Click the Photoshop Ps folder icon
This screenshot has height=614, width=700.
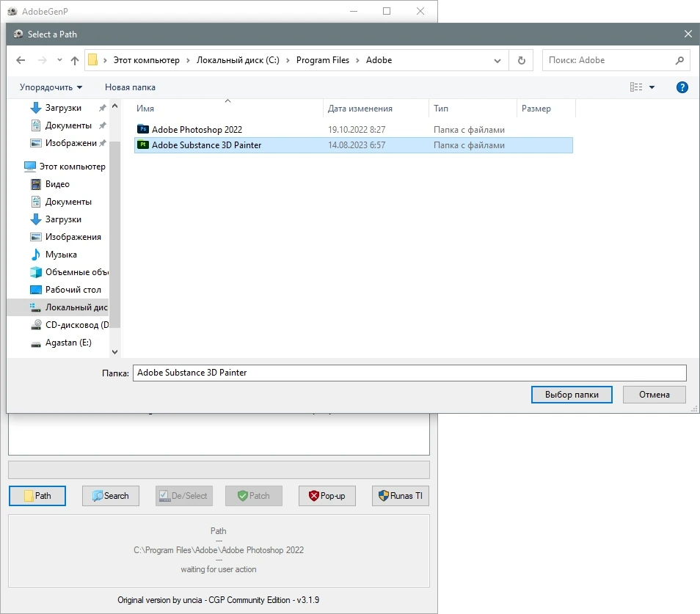click(143, 129)
